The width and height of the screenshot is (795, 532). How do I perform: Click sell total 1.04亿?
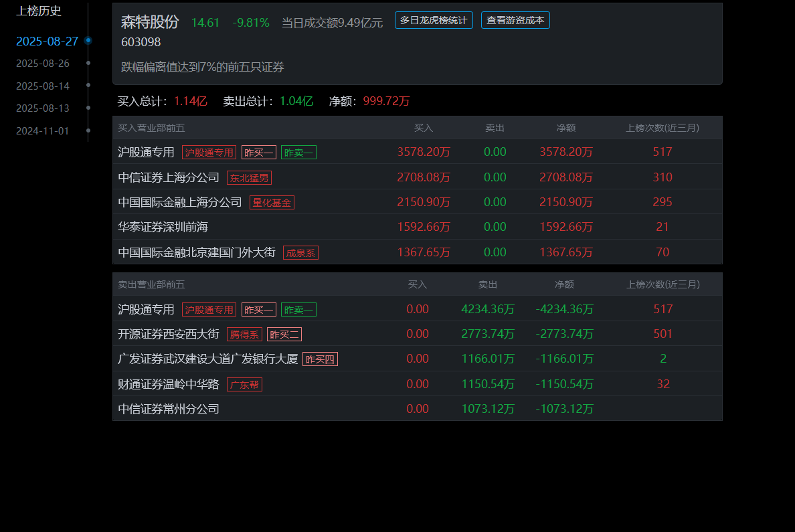click(x=296, y=101)
